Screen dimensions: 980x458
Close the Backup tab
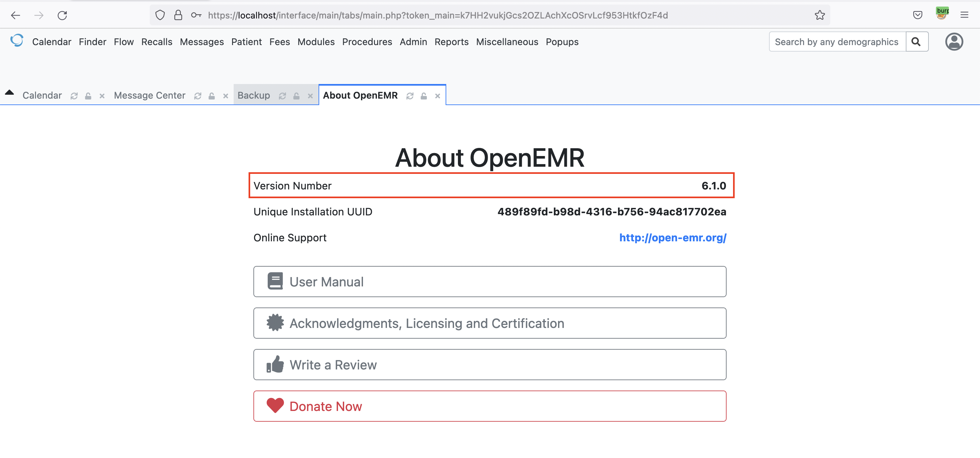310,96
